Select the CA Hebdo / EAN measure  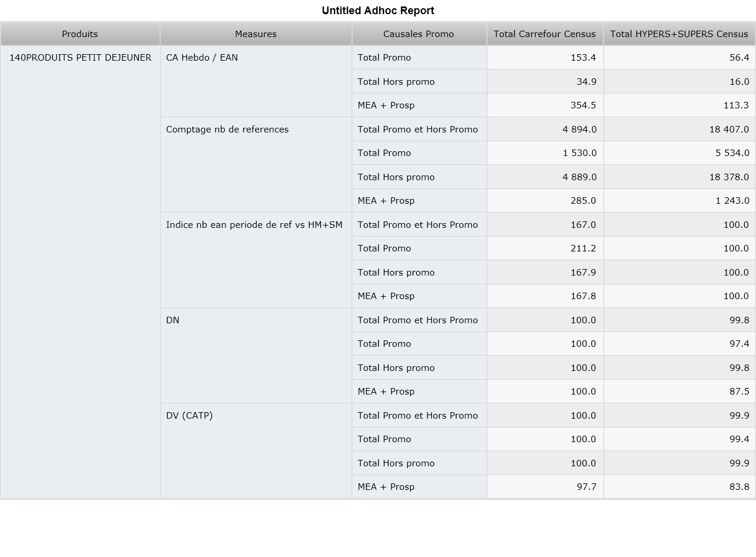tap(256, 81)
